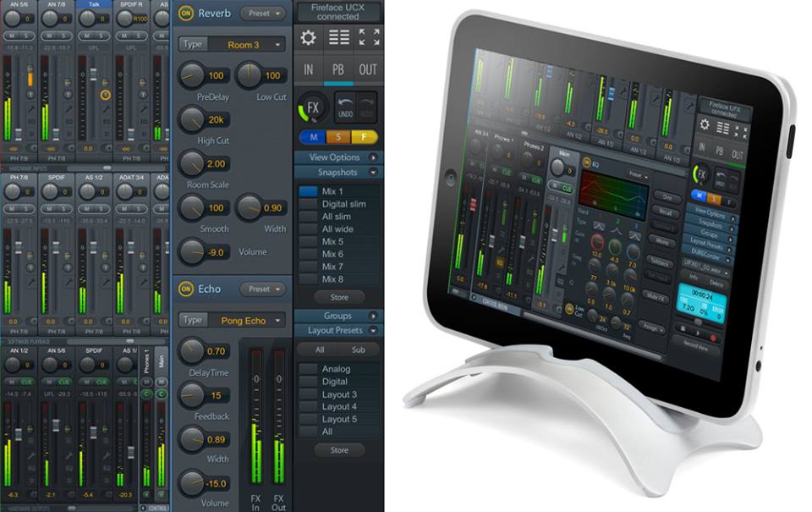Enable CUE on the AS 1/2 playback channel
Viewport: 812px width, 512px height.
[x=134, y=382]
